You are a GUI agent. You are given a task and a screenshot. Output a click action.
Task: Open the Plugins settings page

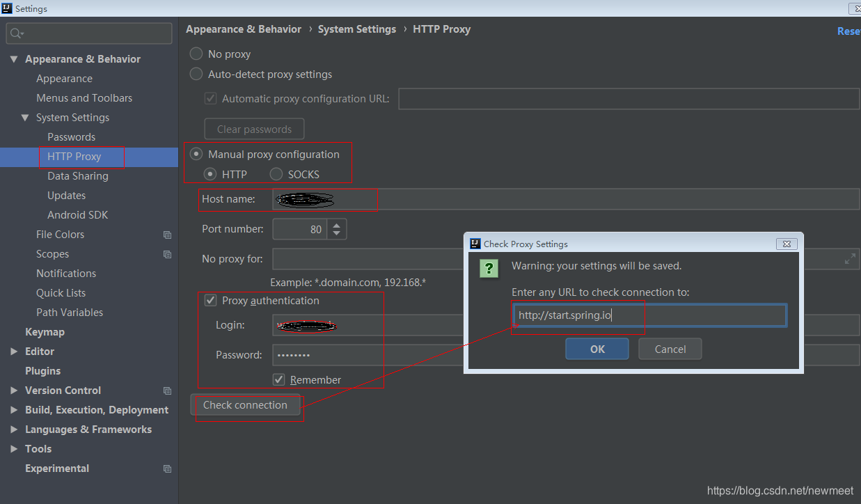[x=42, y=371]
